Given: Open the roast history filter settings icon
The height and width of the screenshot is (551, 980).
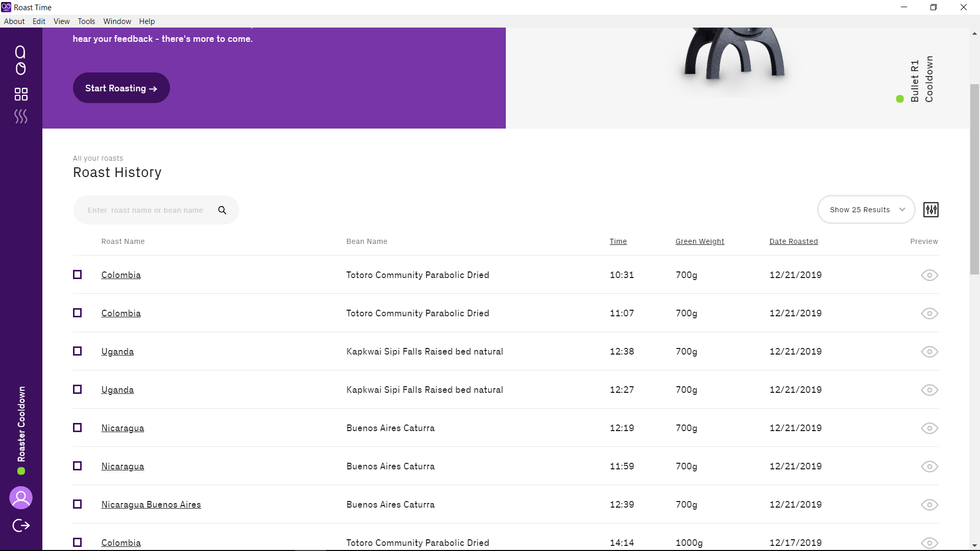Looking at the screenshot, I should [x=931, y=210].
